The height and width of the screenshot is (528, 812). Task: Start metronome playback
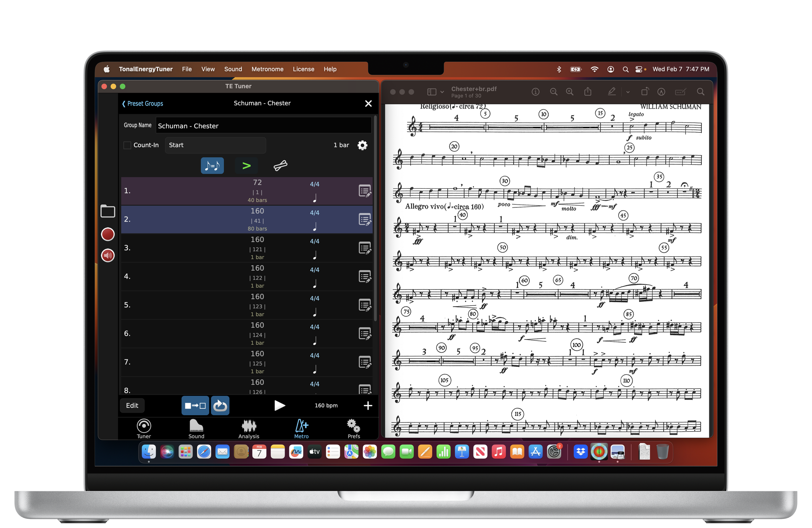click(x=279, y=406)
